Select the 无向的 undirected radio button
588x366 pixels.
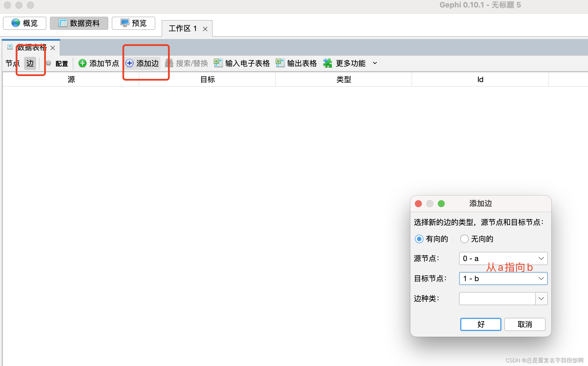(x=464, y=239)
